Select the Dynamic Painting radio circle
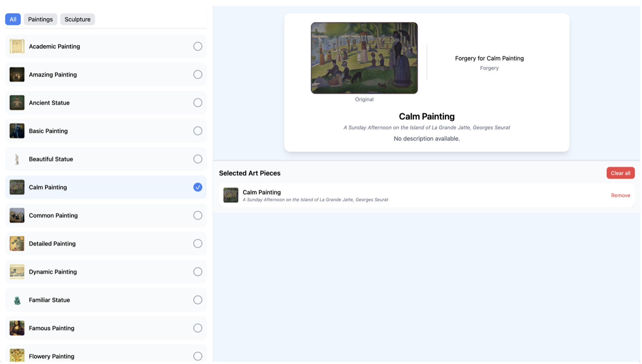642x364 pixels. click(x=197, y=271)
